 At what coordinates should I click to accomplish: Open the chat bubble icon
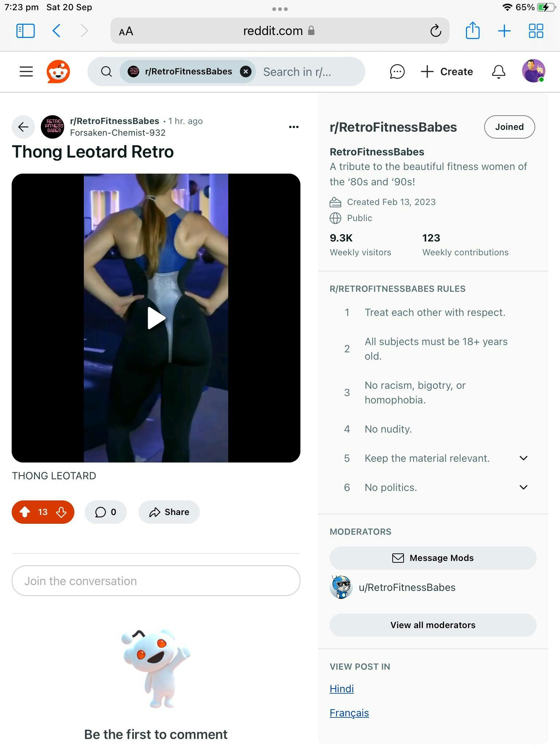pyautogui.click(x=397, y=71)
